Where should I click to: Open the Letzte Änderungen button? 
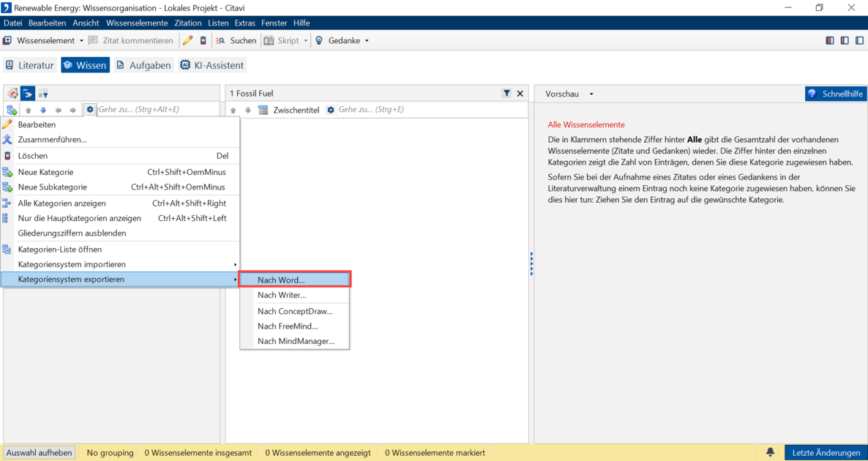point(826,453)
